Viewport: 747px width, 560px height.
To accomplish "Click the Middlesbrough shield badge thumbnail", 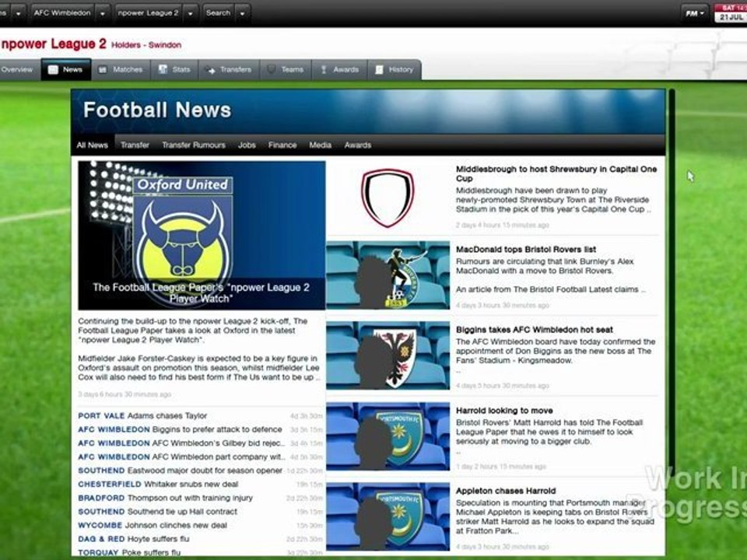I will click(388, 198).
